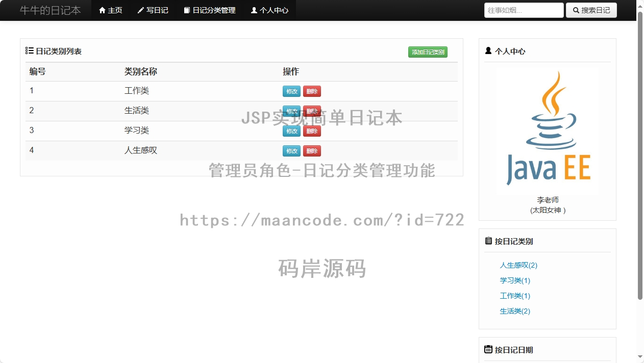Click the 李老师 name text
The width and height of the screenshot is (644, 363).
tap(548, 200)
